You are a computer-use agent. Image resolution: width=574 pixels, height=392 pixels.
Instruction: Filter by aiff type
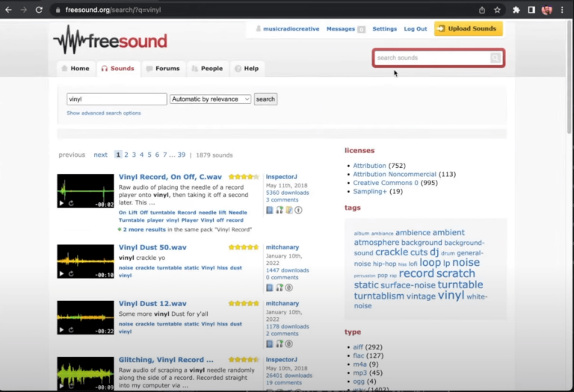click(358, 347)
